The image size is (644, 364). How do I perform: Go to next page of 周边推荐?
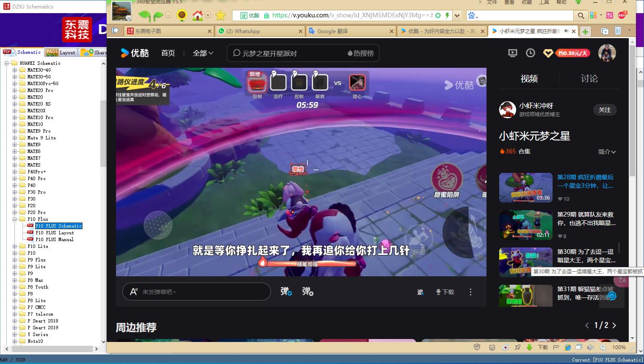pos(614,325)
